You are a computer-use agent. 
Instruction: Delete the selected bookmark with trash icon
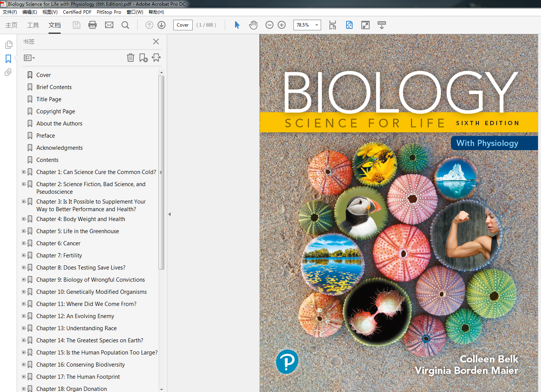(130, 58)
